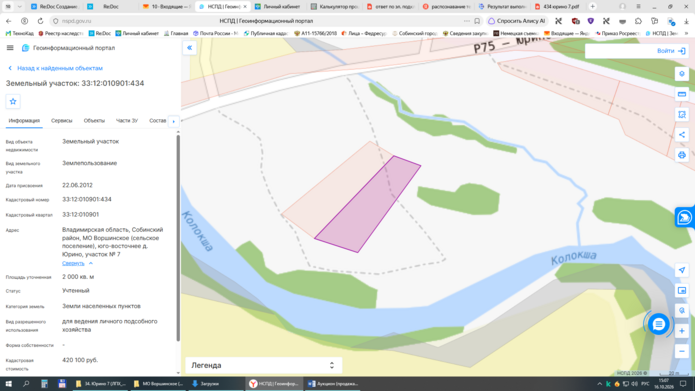This screenshot has width=695, height=391.
Task: Click the map search magnifier tool button
Action: tap(682, 310)
